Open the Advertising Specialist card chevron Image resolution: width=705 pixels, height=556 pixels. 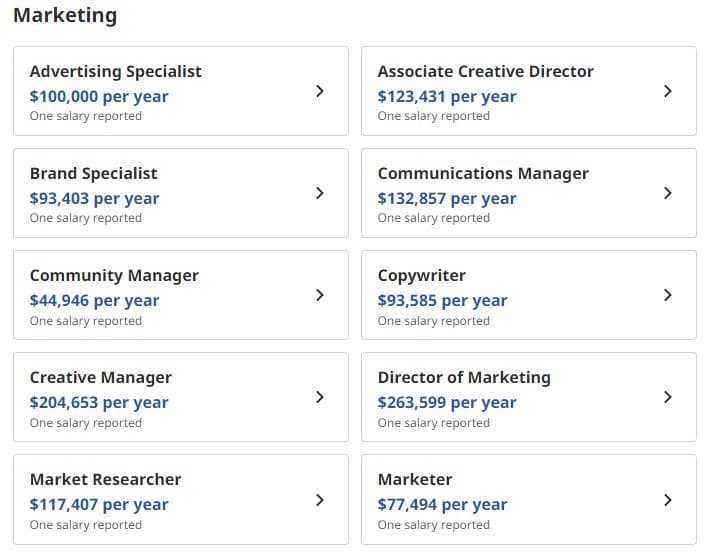point(320,91)
